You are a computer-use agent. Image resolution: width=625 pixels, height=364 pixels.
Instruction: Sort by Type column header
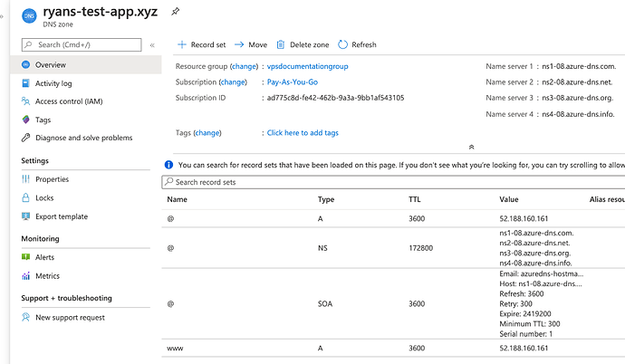coord(326,199)
